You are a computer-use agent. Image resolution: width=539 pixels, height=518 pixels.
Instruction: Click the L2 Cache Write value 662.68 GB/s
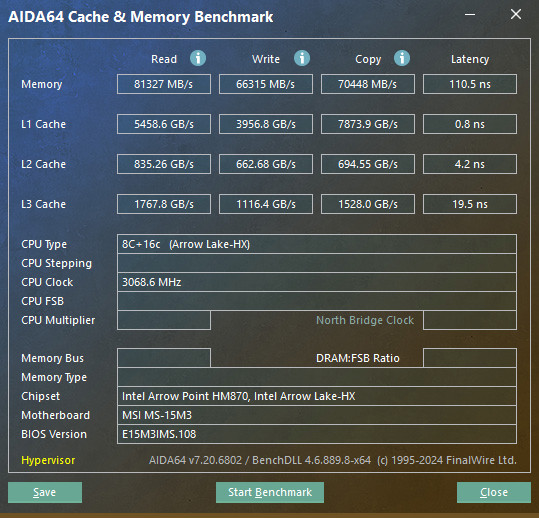pos(266,164)
